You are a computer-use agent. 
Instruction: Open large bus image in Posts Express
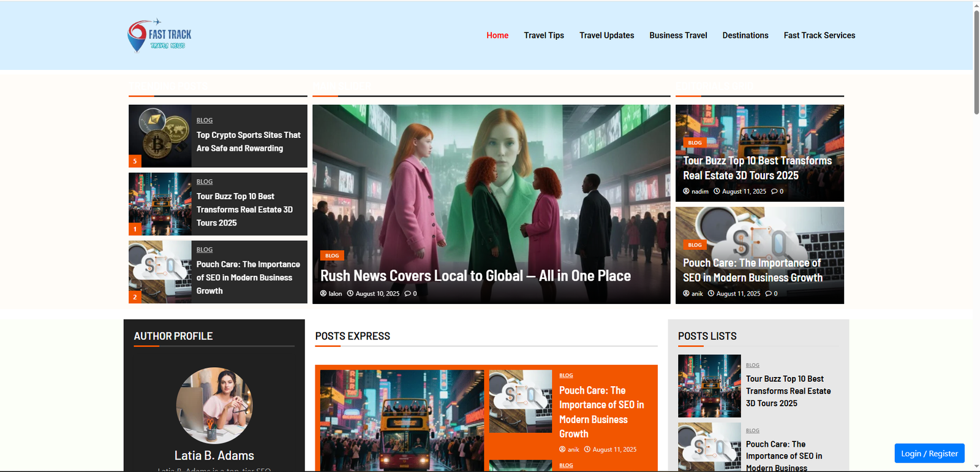tap(402, 421)
